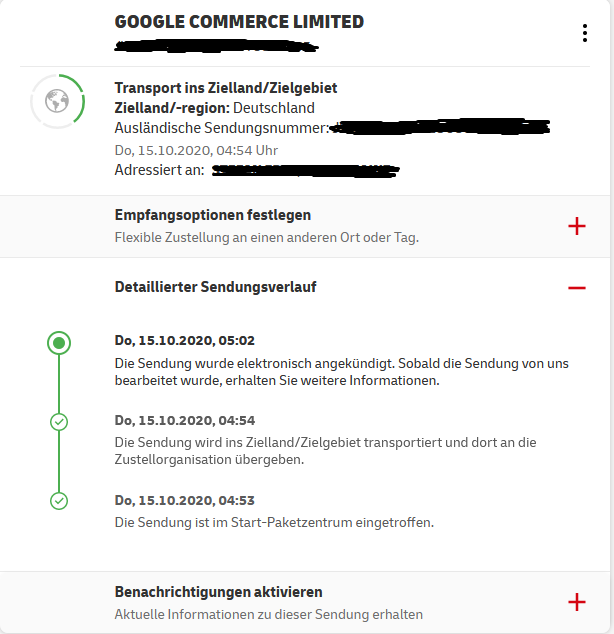
Task: Click the Flexible Zustellung description text
Action: point(267,237)
